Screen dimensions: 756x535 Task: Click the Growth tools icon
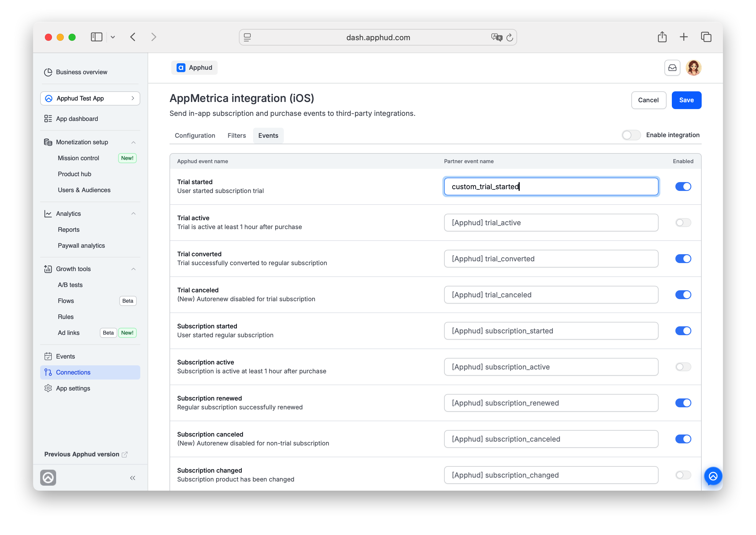click(48, 269)
